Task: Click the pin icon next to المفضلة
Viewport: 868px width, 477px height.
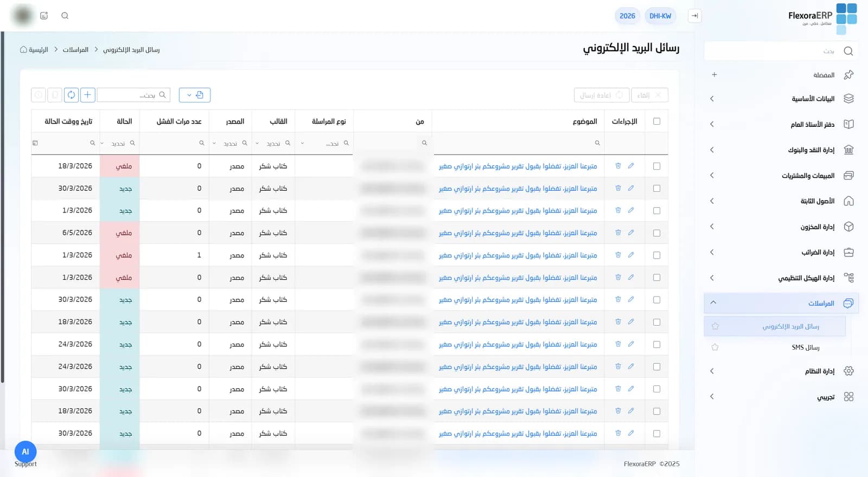Action: 849,75
